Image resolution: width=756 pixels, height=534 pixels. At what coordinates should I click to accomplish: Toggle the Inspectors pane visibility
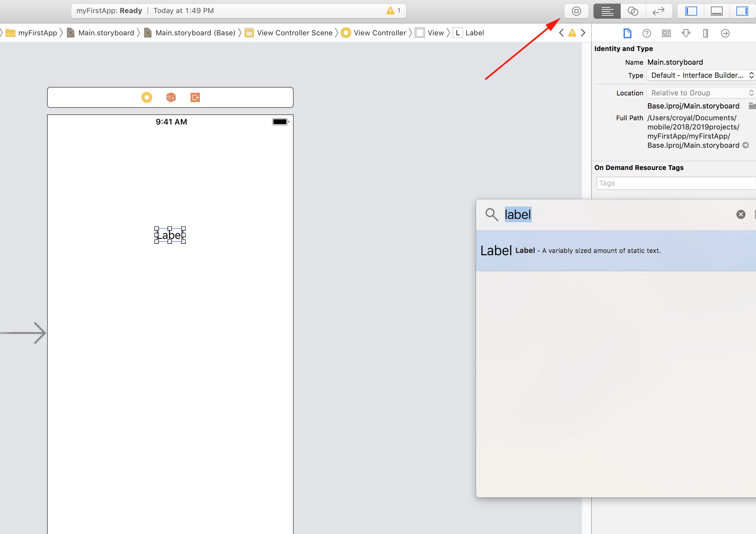point(742,11)
